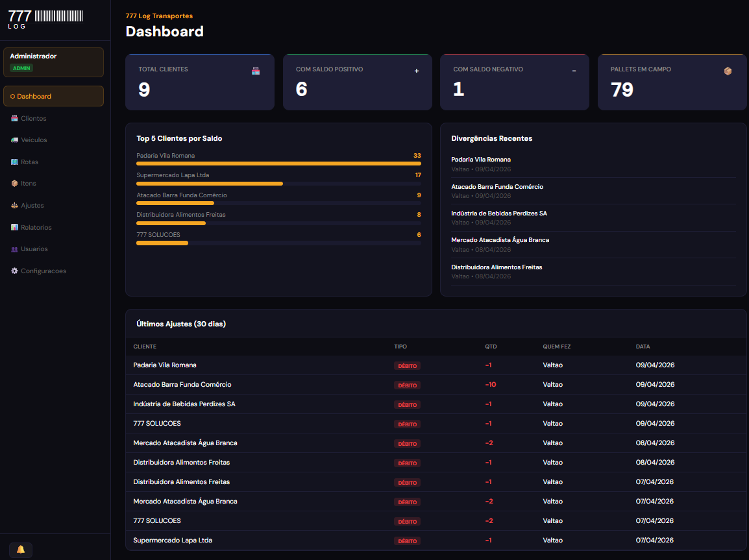Click the 777 LOG barcode logo

pos(44,18)
